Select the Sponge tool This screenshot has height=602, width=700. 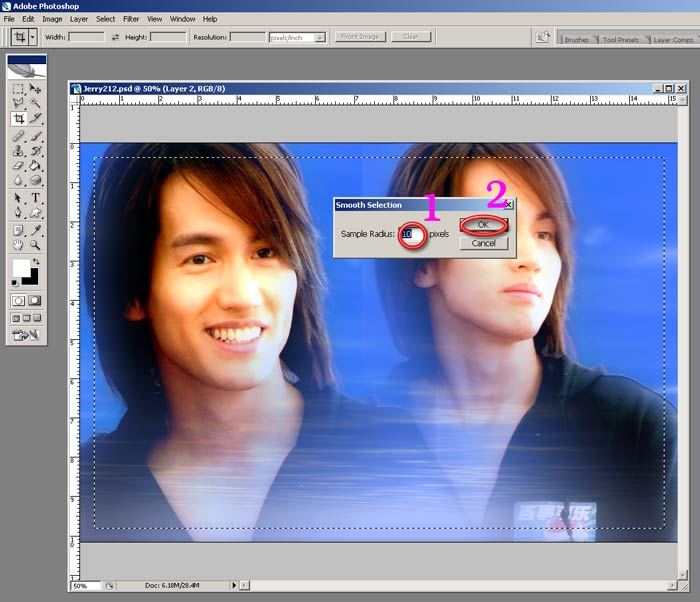click(35, 180)
